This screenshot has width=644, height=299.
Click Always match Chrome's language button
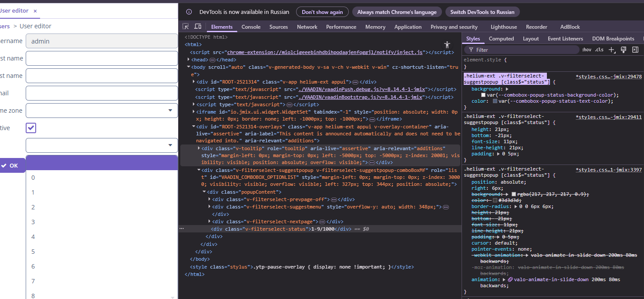point(397,12)
